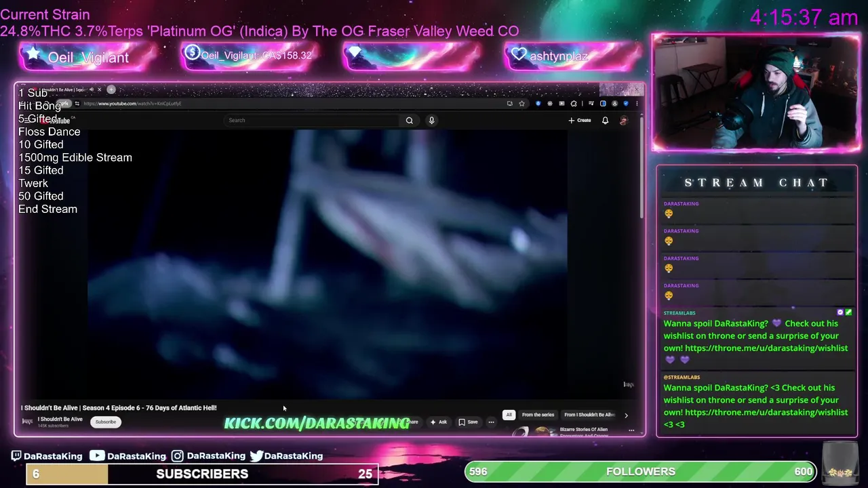Click the YouTube DaRastaKing handle
Image resolution: width=868 pixels, height=488 pixels.
(128, 456)
